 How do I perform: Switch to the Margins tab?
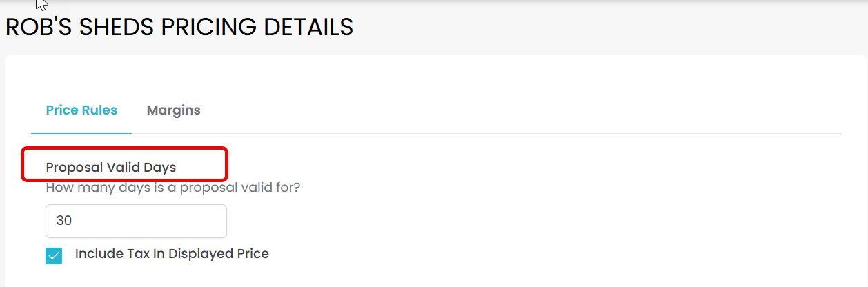(173, 110)
